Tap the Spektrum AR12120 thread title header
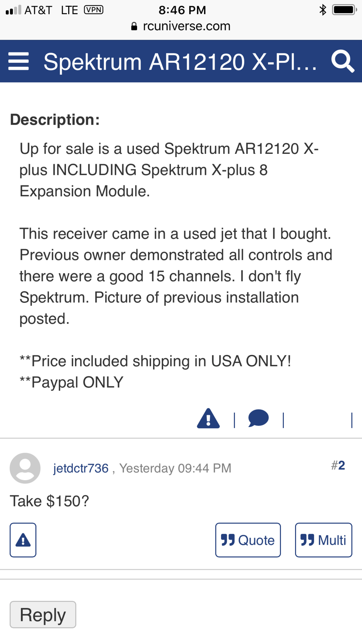Viewport: 362px width, 644px height. (180, 61)
